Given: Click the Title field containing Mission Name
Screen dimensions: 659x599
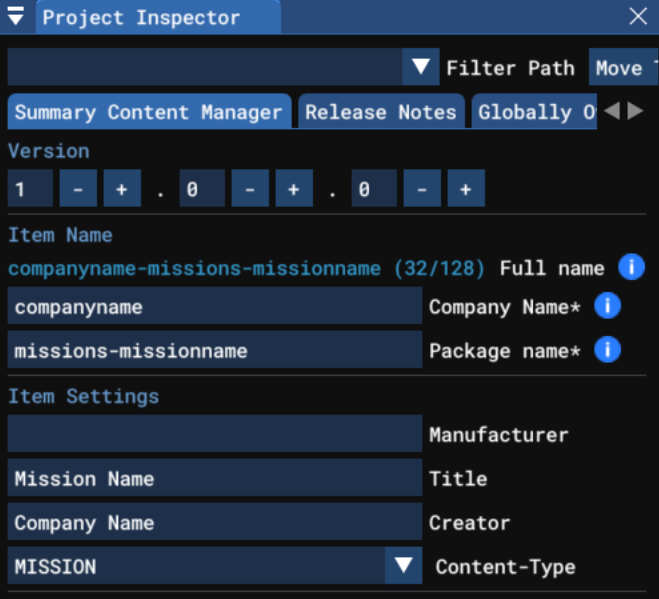Looking at the screenshot, I should [214, 478].
